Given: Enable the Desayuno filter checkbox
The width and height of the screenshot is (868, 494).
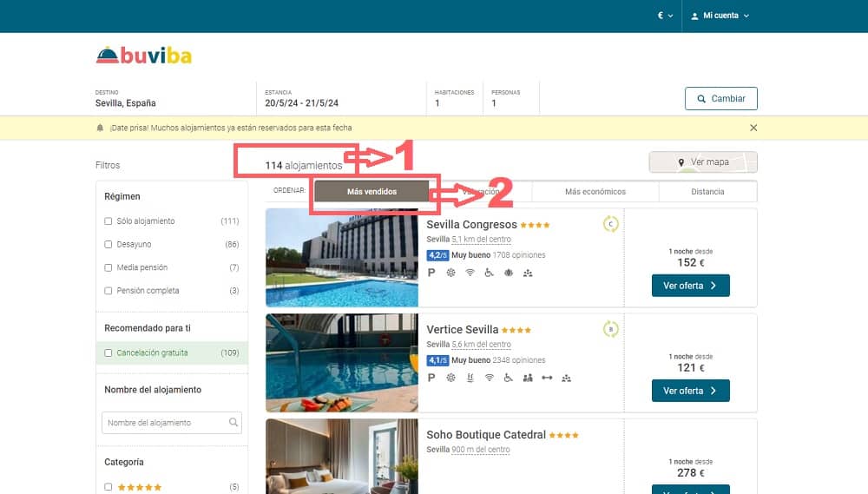Looking at the screenshot, I should pos(108,244).
